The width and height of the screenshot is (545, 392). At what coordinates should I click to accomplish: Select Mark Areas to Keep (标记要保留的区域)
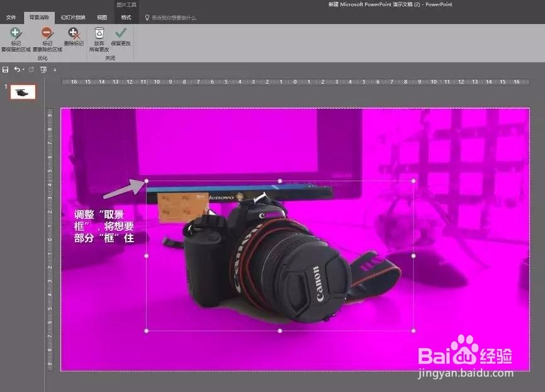(x=15, y=40)
